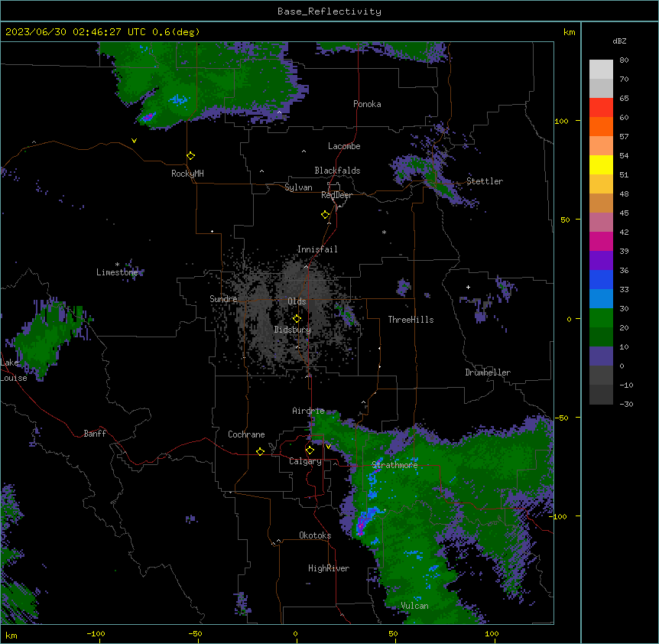Click the HighRiver town label
659x644 pixels.
click(328, 568)
